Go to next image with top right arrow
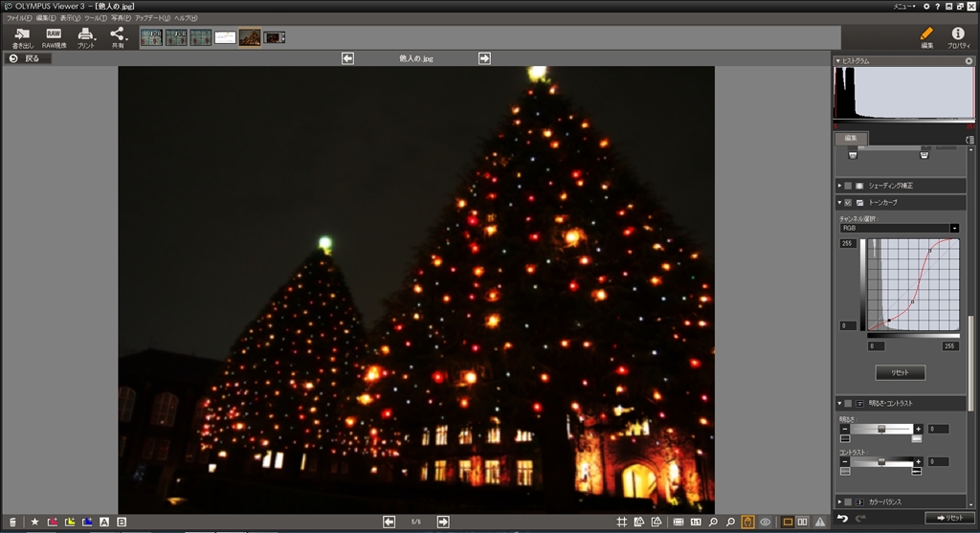This screenshot has height=533, width=980. 484,58
